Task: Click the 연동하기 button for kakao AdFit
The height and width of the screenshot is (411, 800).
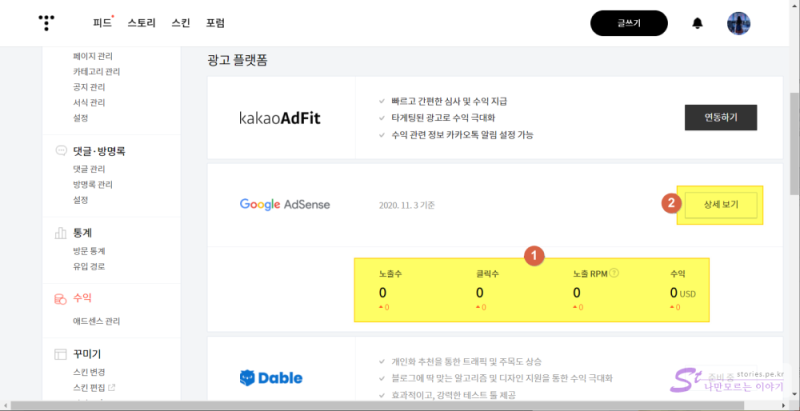Action: click(720, 118)
